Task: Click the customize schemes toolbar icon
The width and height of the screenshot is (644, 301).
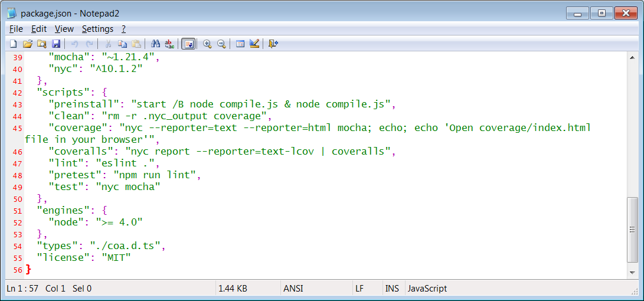Action: point(254,44)
